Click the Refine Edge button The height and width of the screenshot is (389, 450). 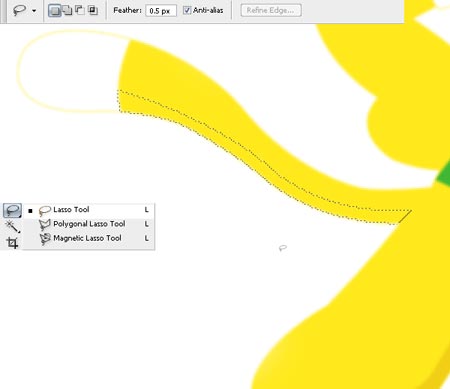pyautogui.click(x=271, y=10)
